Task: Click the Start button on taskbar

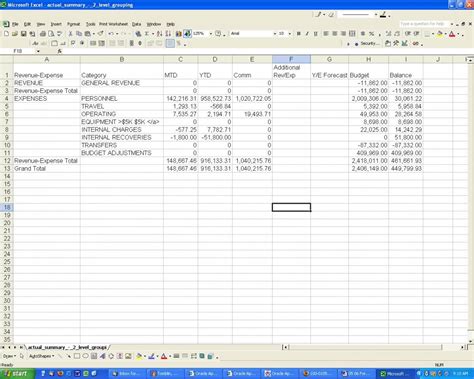Action: (x=17, y=374)
